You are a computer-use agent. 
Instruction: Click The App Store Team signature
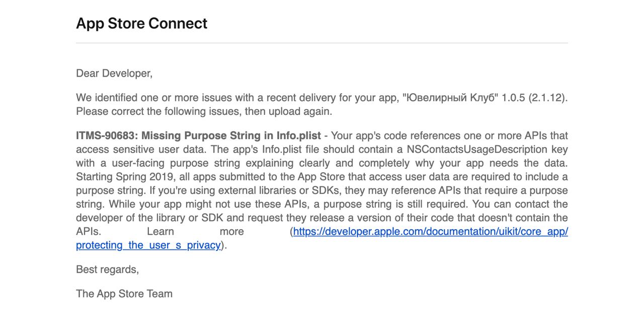pyautogui.click(x=124, y=294)
